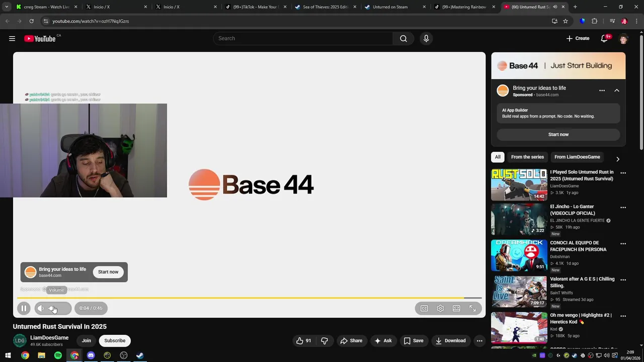The height and width of the screenshot is (362, 644).
Task: Dislike the video with thumbs down
Action: point(325,341)
